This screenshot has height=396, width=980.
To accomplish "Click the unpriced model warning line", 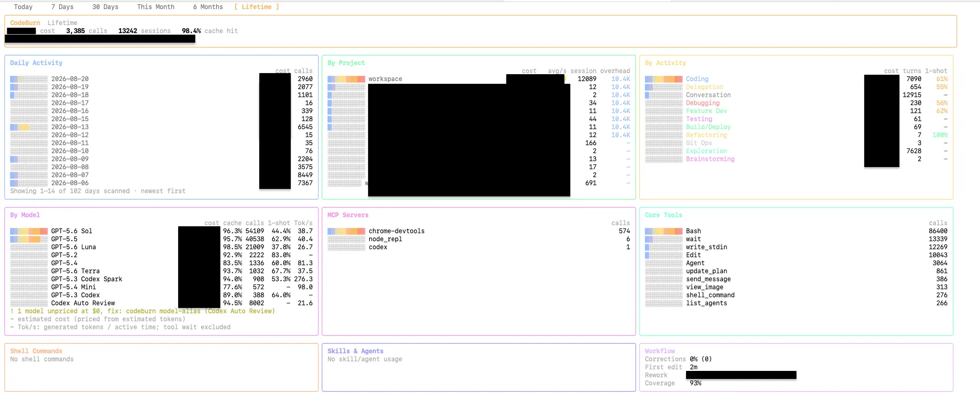I will coord(142,311).
